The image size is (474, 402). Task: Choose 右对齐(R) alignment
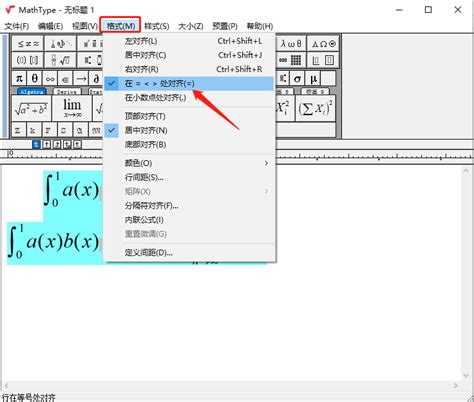point(189,69)
